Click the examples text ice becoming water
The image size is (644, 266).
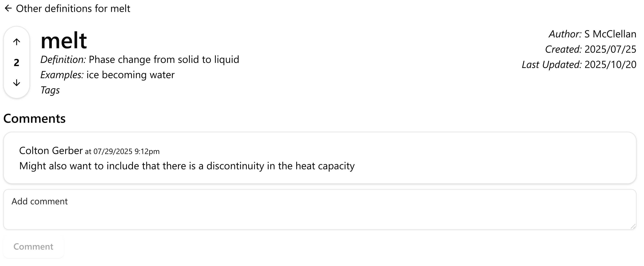pos(130,75)
